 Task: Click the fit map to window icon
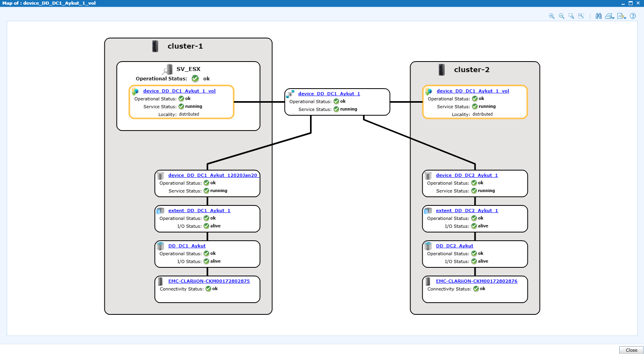click(x=581, y=16)
